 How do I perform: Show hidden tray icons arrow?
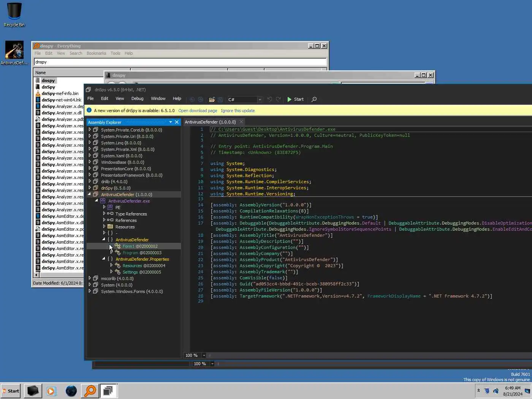(x=478, y=390)
